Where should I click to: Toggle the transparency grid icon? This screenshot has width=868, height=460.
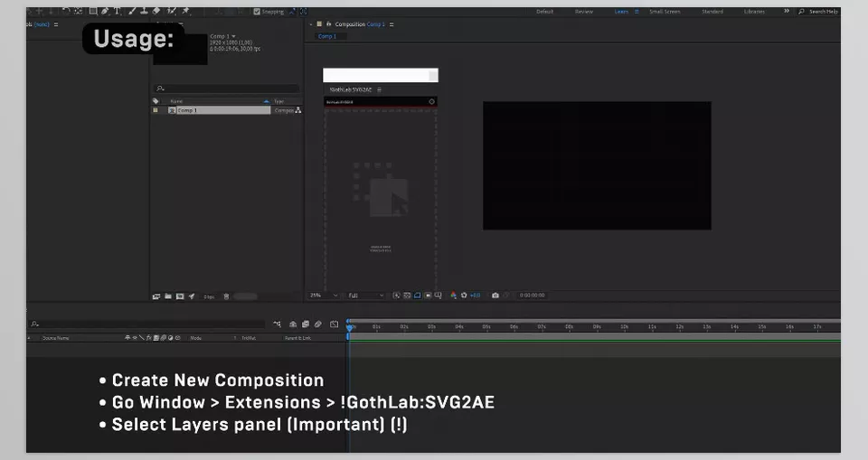point(407,296)
